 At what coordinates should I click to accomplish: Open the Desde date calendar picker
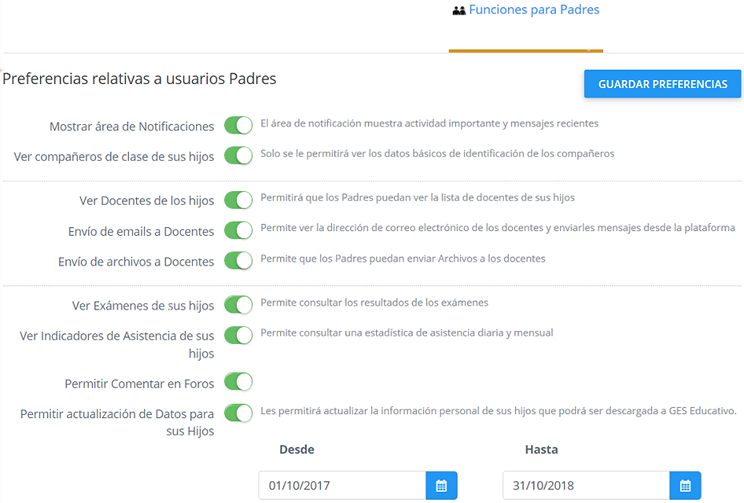coord(441,486)
